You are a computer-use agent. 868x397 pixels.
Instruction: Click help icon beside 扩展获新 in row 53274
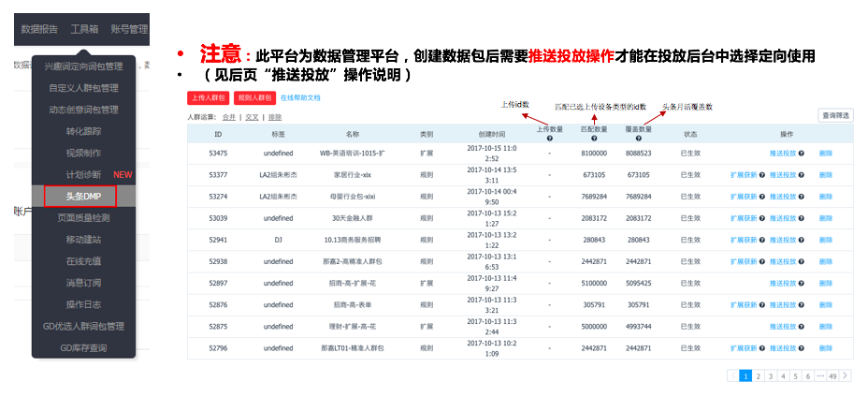(x=761, y=197)
